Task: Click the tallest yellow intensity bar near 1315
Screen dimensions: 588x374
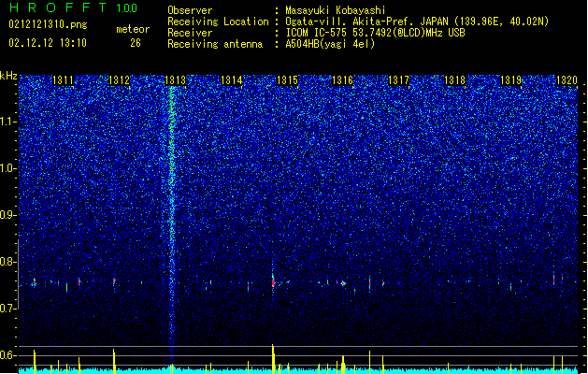Action: coord(273,359)
